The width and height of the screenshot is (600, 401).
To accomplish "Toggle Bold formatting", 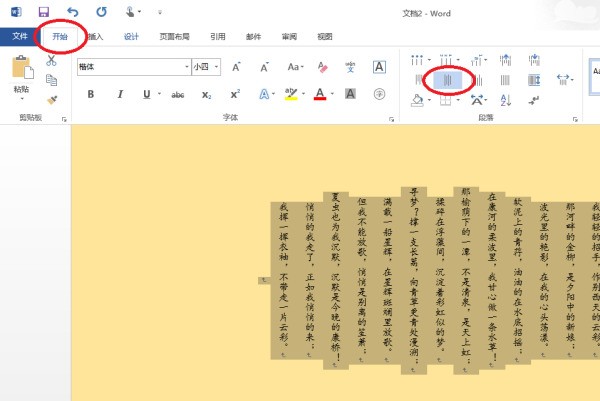I will pos(90,94).
